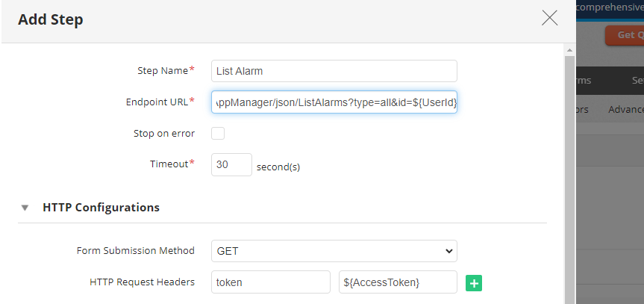Open the Form Submission Method dropdown
This screenshot has width=644, height=304.
pyautogui.click(x=334, y=251)
